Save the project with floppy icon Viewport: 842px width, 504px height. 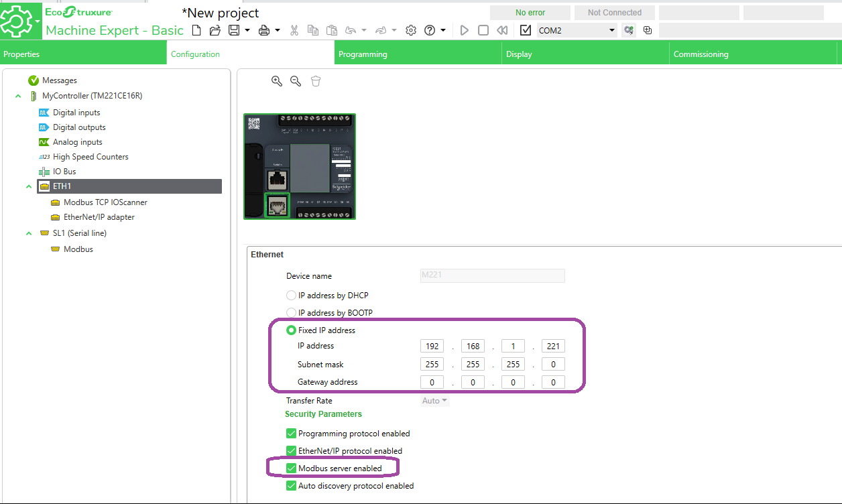pyautogui.click(x=234, y=30)
